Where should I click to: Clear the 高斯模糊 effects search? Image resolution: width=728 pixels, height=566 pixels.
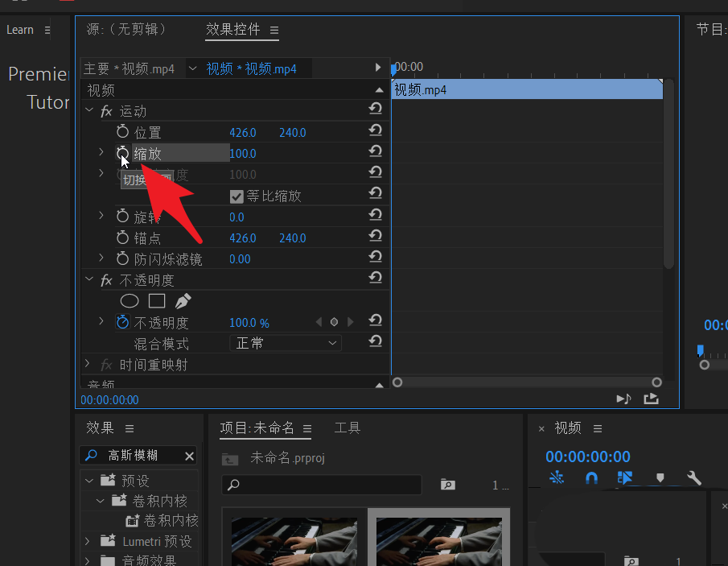(189, 457)
